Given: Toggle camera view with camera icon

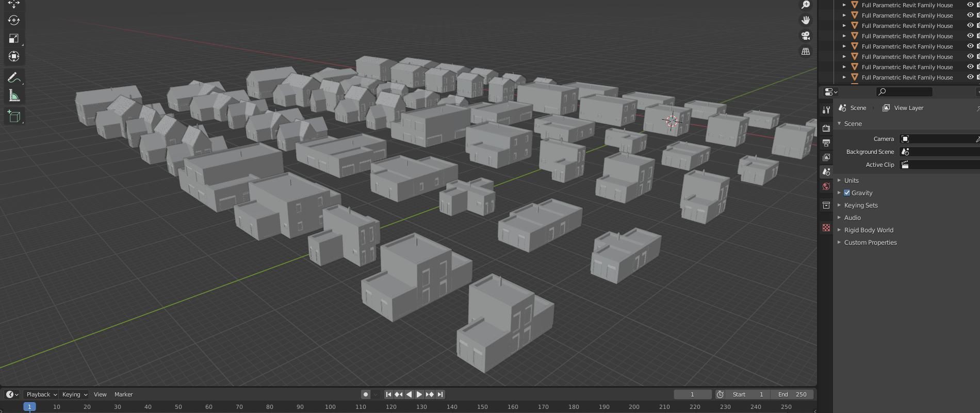Looking at the screenshot, I should [x=805, y=36].
